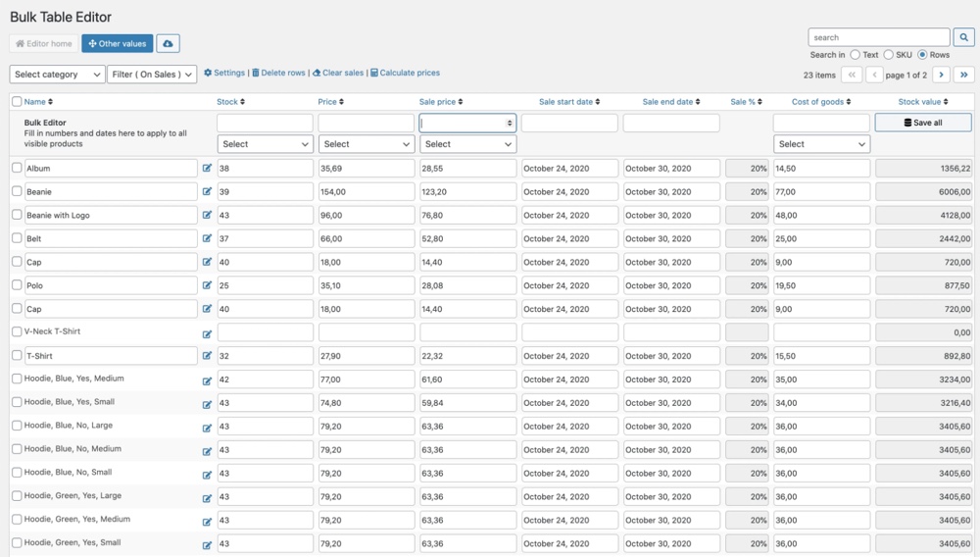Viewport: 980px width, 557px height.
Task: Open edit icon for Hoodie, Blue, No, Small
Action: point(207,475)
